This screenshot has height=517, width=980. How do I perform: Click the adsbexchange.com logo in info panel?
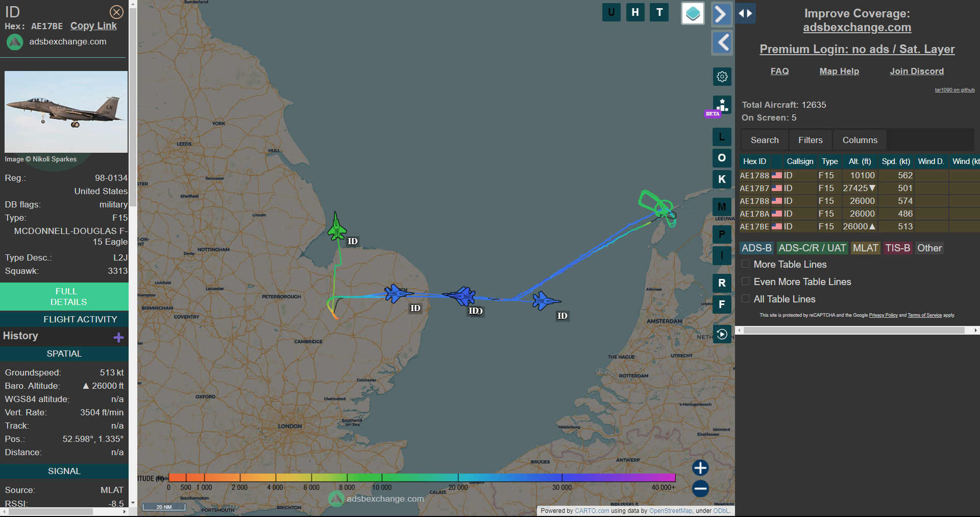(15, 42)
